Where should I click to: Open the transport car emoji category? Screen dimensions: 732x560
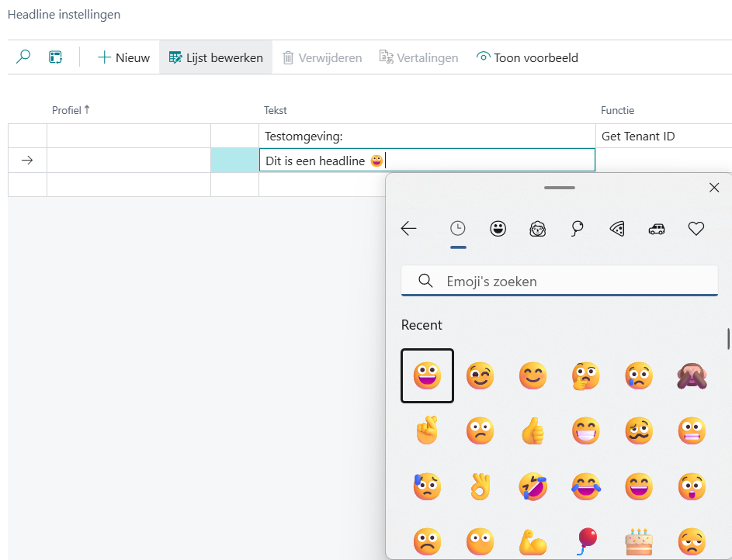click(x=656, y=228)
